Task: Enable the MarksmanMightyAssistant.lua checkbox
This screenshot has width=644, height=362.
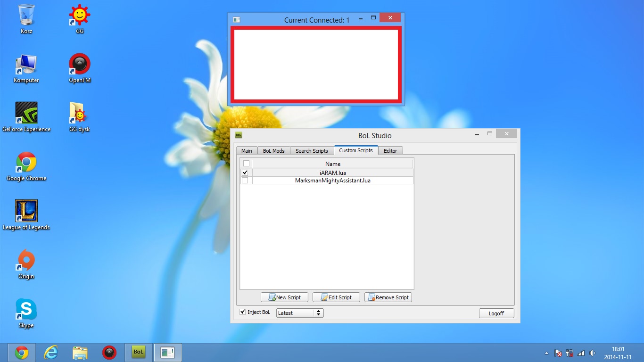Action: click(245, 181)
